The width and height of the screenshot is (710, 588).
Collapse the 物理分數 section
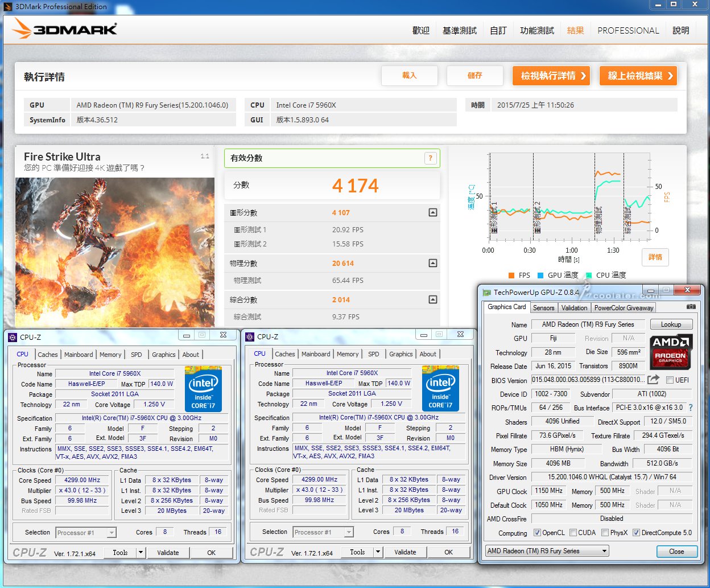[433, 263]
